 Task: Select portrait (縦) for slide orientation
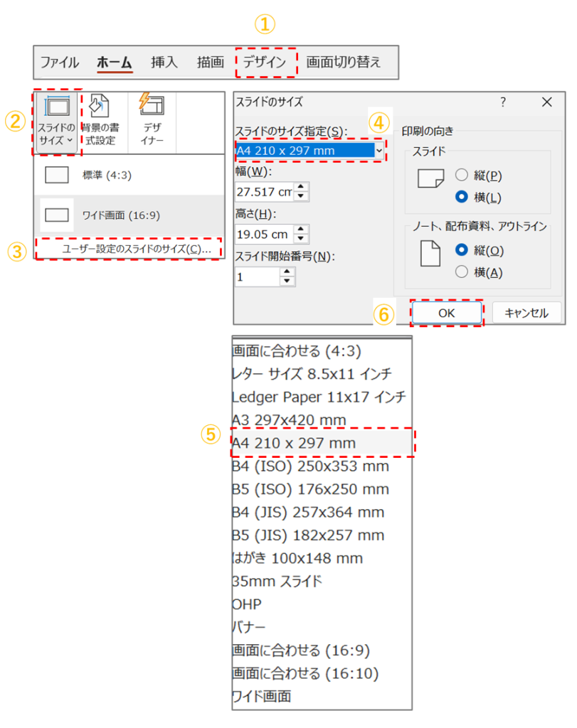pyautogui.click(x=461, y=175)
